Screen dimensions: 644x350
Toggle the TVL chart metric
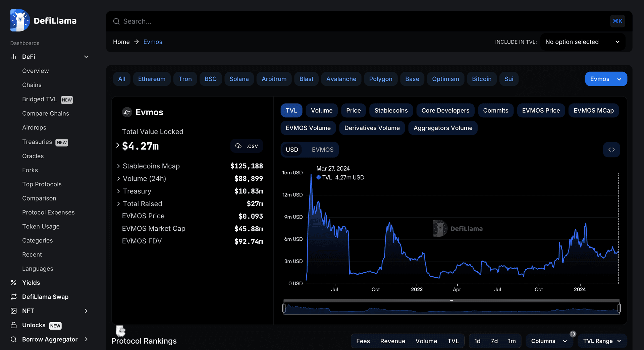291,111
